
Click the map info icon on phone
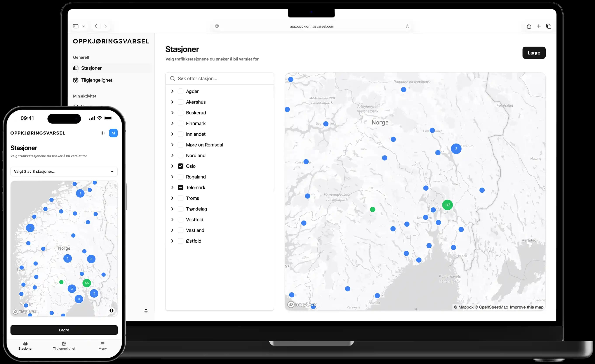pos(111,311)
